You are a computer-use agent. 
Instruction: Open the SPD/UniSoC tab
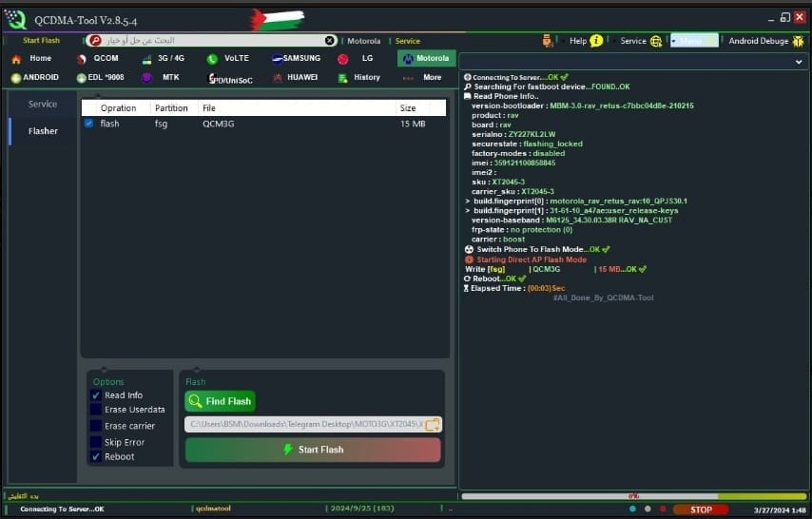230,79
